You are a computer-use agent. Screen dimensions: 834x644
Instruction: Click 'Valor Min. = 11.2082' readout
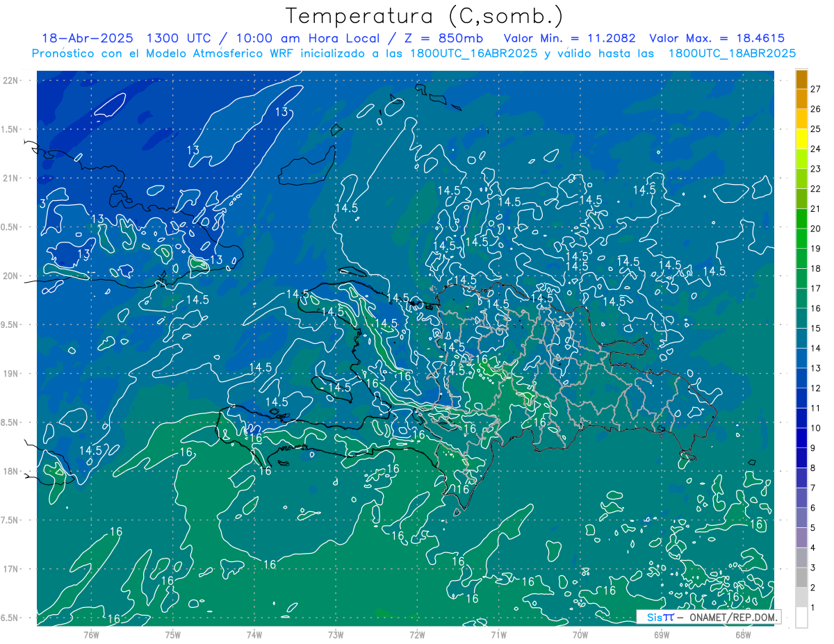(570, 38)
